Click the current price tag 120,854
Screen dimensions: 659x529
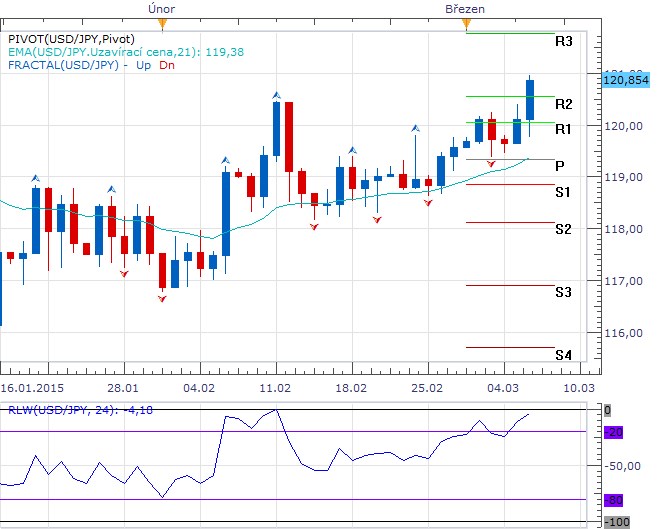point(625,80)
